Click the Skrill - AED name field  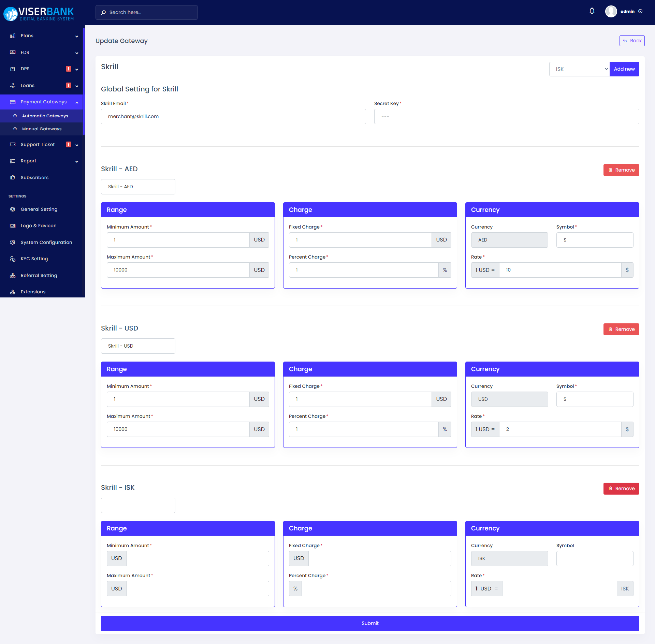(138, 187)
